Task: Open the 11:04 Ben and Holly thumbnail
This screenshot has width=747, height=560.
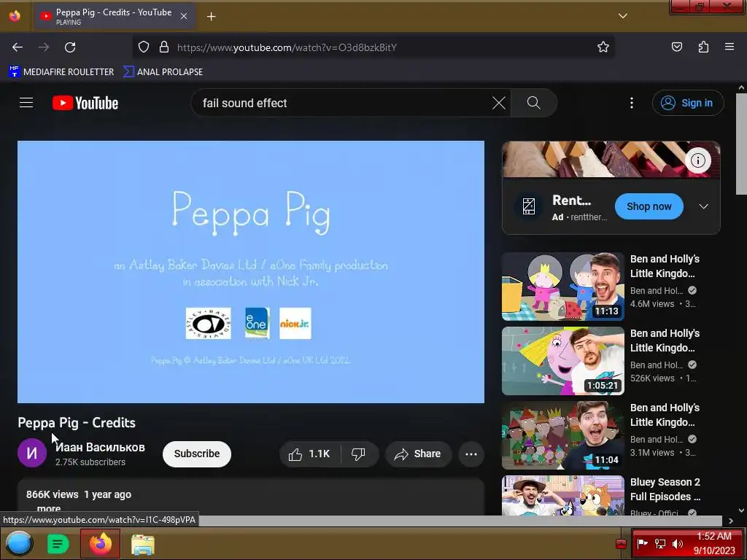Action: 562,435
